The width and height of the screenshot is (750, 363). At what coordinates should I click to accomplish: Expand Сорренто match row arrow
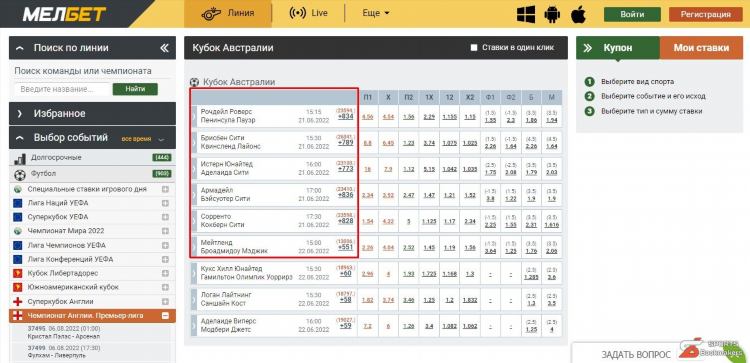click(x=194, y=221)
